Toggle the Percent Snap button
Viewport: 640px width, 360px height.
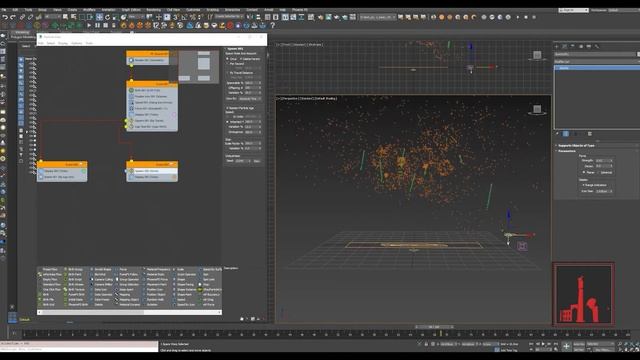point(192,17)
